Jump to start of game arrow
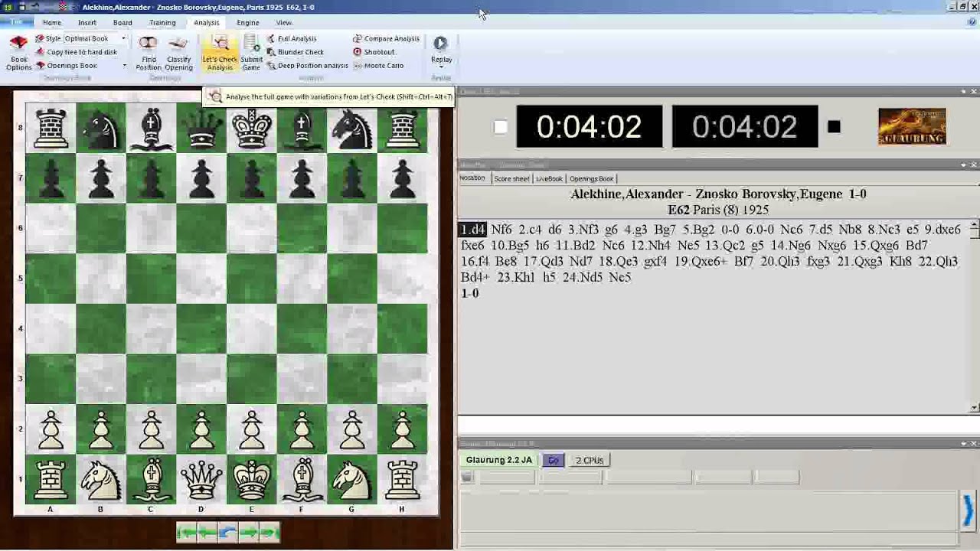This screenshot has height=551, width=980. [186, 533]
